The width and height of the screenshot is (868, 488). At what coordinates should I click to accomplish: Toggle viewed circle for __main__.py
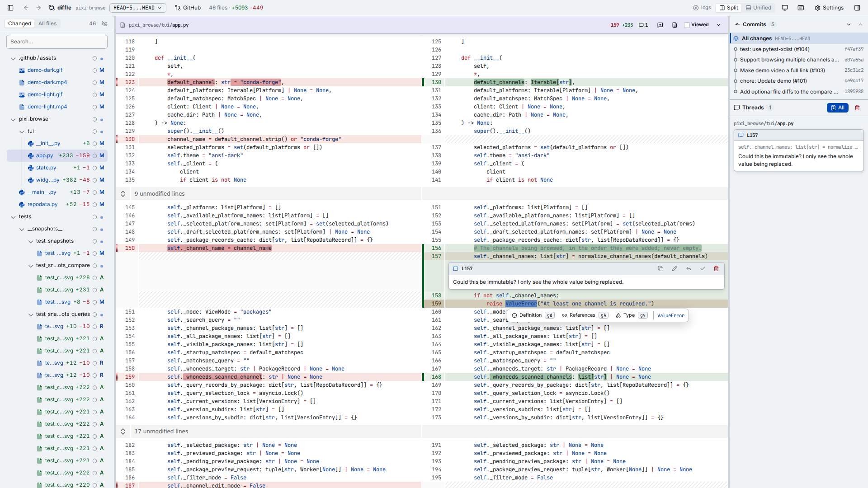point(94,192)
